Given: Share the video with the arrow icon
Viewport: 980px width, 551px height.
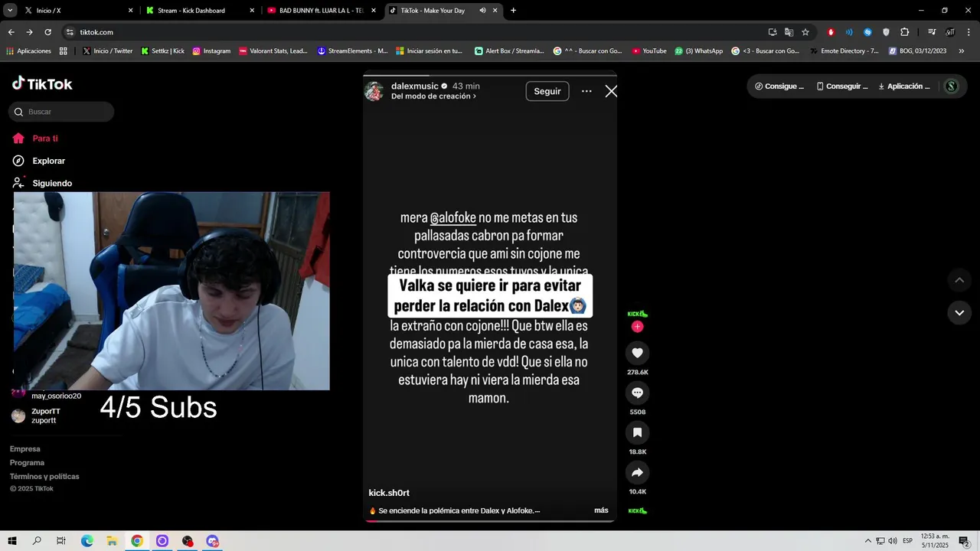Looking at the screenshot, I should [637, 472].
